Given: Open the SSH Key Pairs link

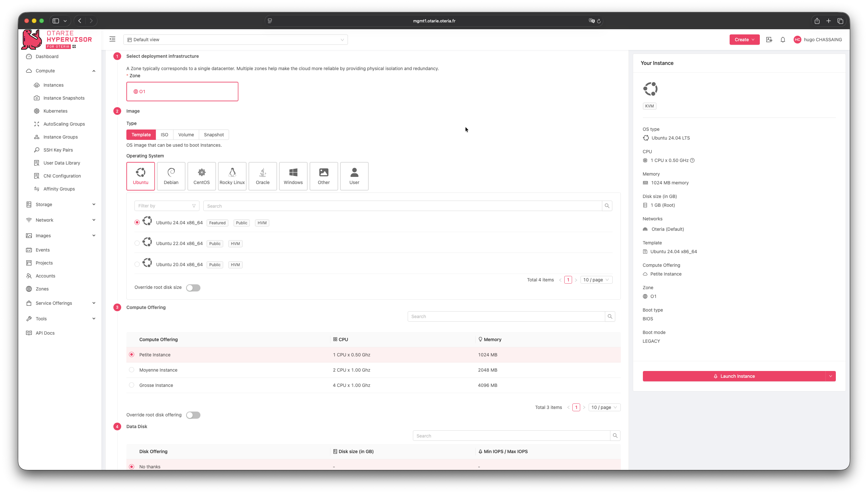Looking at the screenshot, I should 58,150.
